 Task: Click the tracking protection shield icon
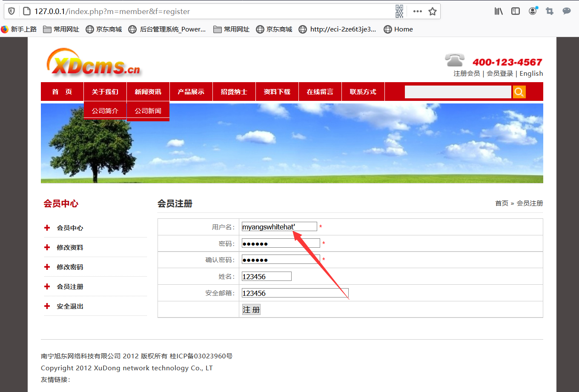(11, 11)
